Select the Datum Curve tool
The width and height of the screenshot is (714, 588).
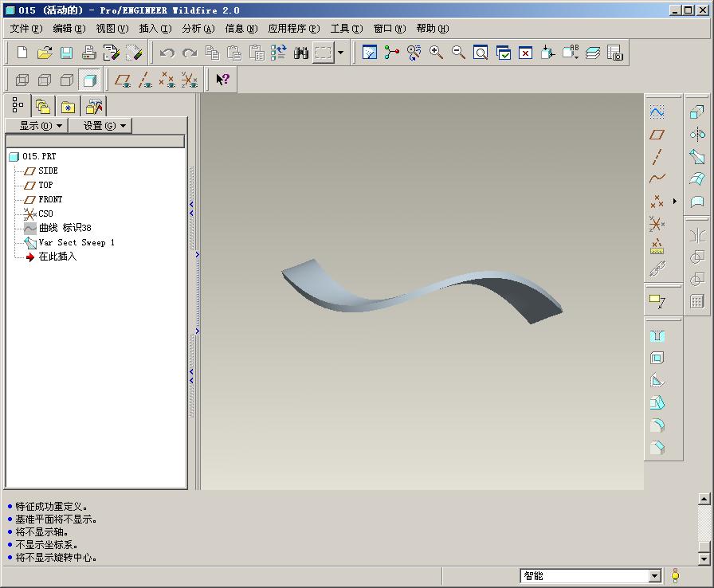click(657, 178)
